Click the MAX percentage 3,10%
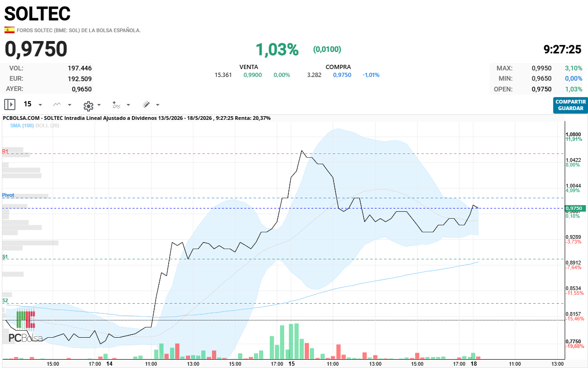 tap(574, 68)
